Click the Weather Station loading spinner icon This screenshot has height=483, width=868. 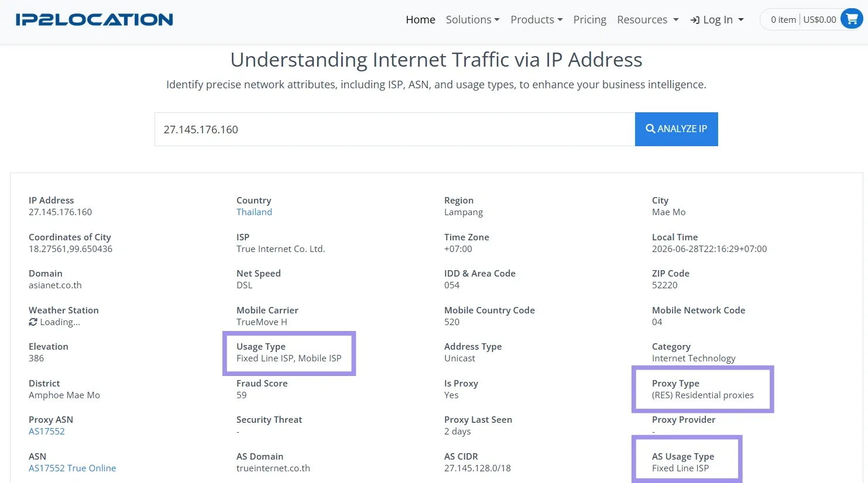click(x=33, y=322)
